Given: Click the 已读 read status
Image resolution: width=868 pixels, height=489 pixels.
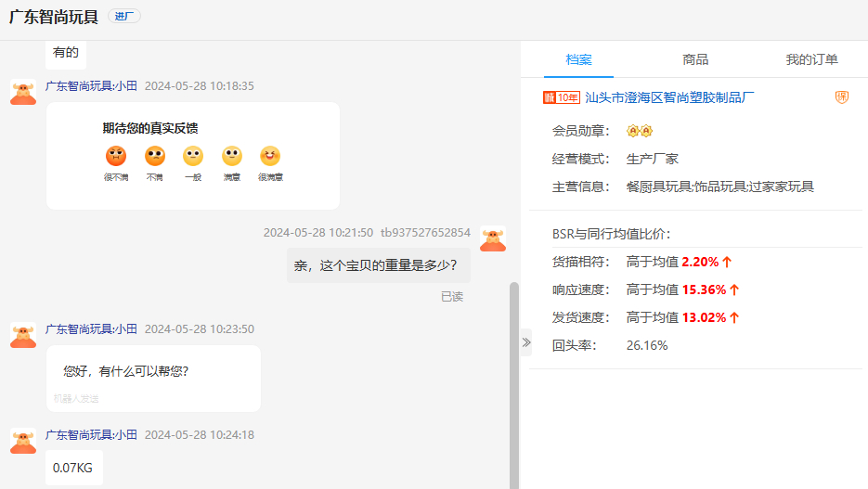Looking at the screenshot, I should pos(452,297).
